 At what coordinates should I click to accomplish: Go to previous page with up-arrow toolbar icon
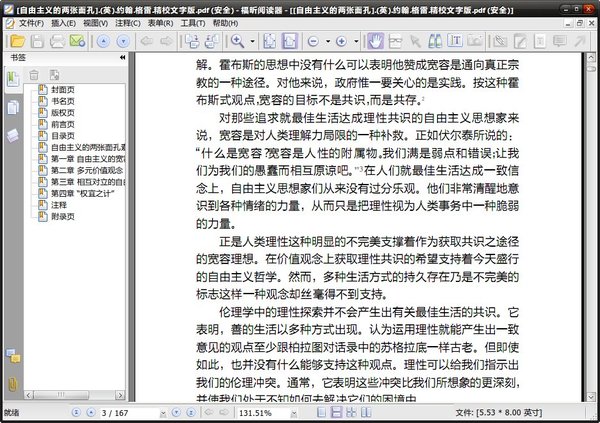(103, 41)
